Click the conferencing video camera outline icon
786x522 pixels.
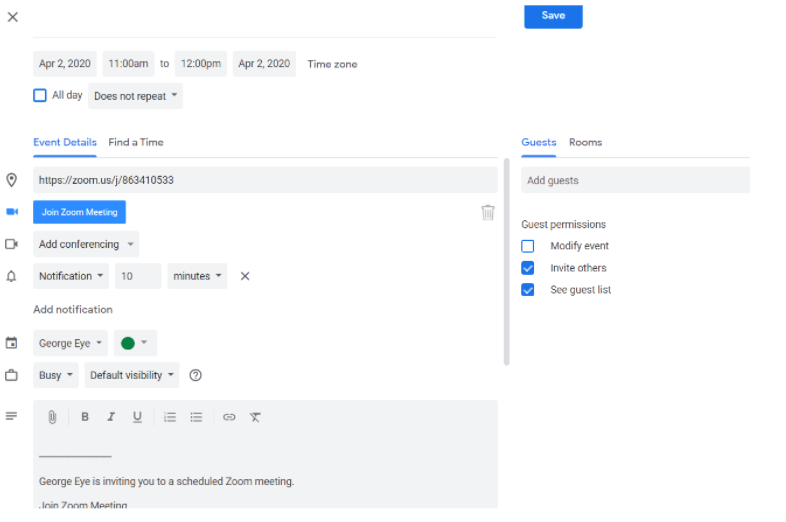pyautogui.click(x=12, y=244)
